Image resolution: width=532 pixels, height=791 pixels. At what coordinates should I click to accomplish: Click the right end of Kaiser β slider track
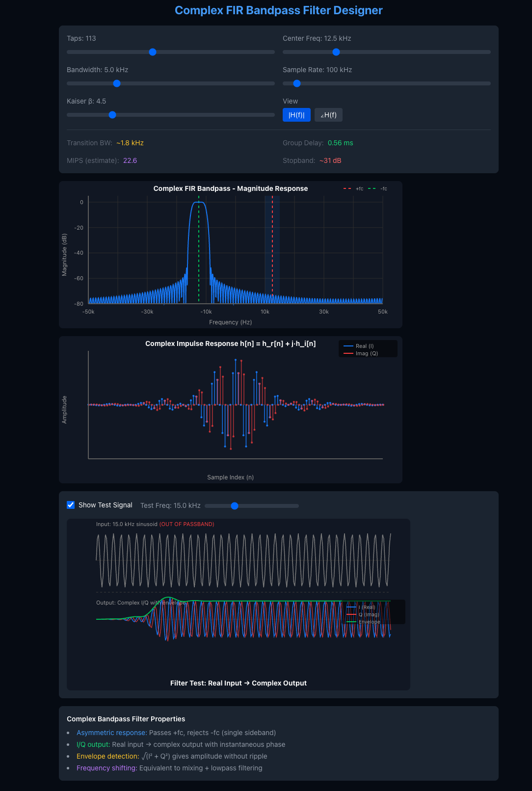tap(273, 115)
